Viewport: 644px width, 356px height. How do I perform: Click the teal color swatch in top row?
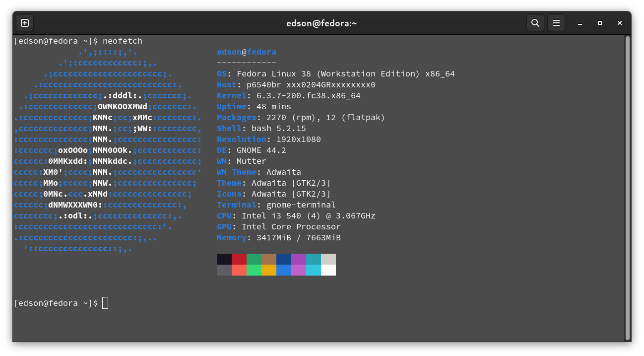tap(314, 259)
